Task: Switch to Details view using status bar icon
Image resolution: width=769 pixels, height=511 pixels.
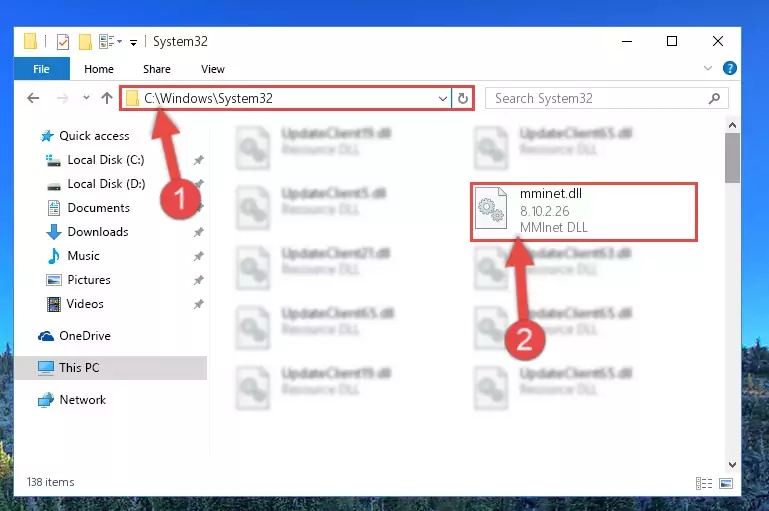Action: (x=704, y=484)
